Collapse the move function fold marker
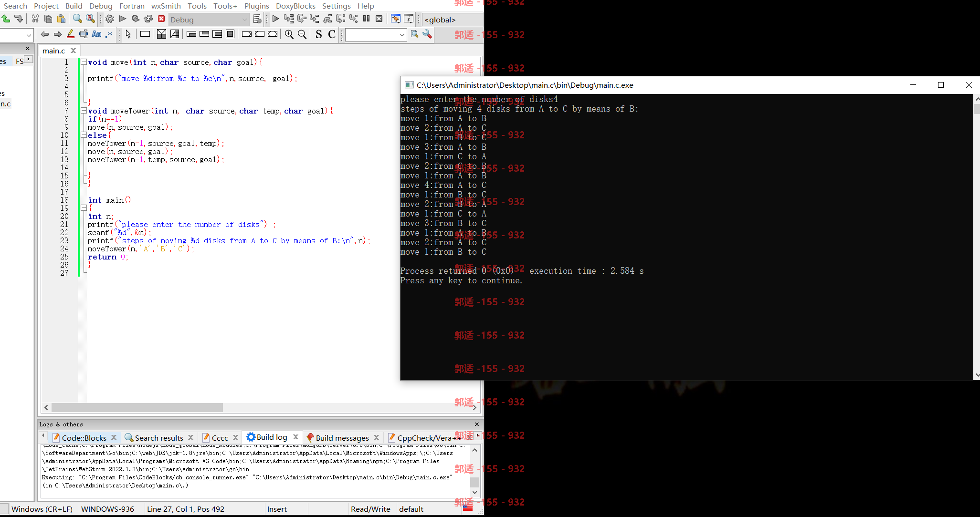The width and height of the screenshot is (980, 517). pos(84,62)
